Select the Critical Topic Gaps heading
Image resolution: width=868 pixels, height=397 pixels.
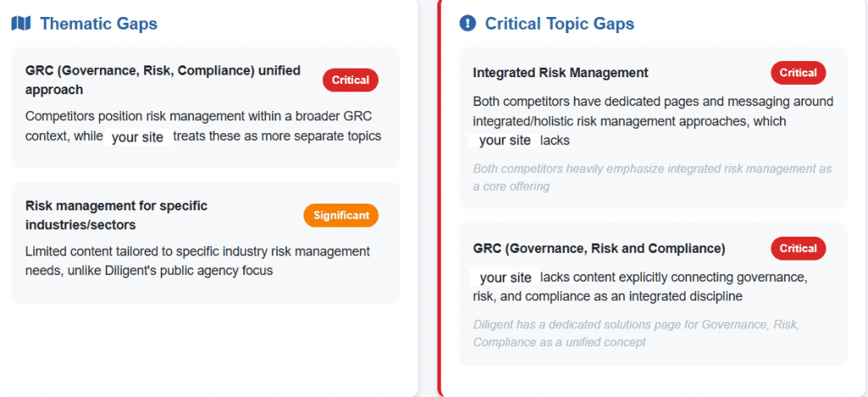[559, 24]
